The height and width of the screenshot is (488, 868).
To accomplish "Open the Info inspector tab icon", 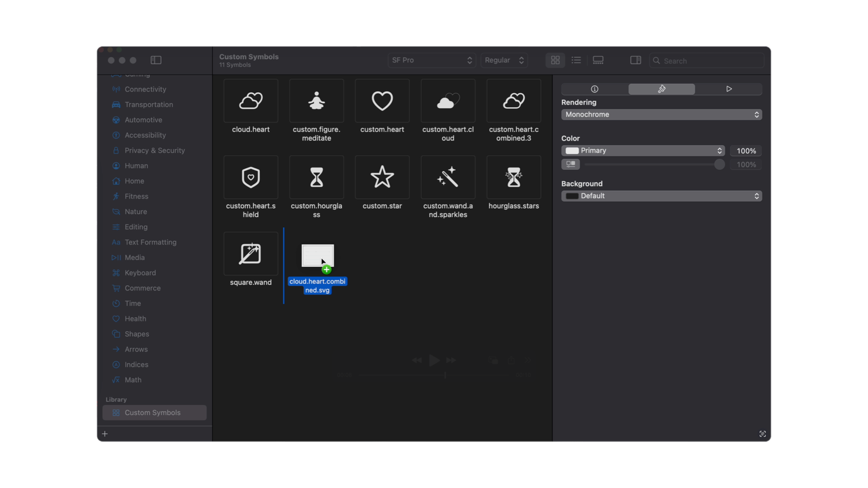I will (x=594, y=89).
